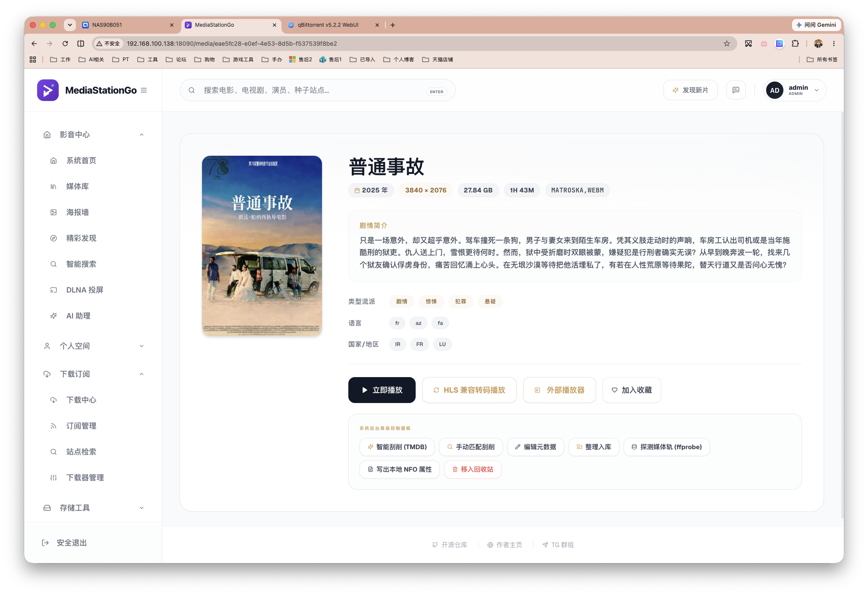
Task: Toggle the sidebar hamburger menu icon
Action: coord(144,90)
